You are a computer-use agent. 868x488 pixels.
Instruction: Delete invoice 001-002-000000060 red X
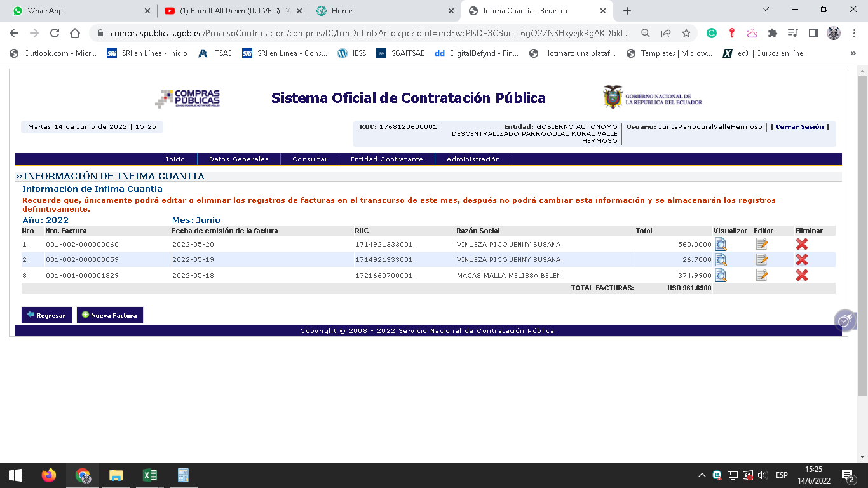tap(802, 244)
